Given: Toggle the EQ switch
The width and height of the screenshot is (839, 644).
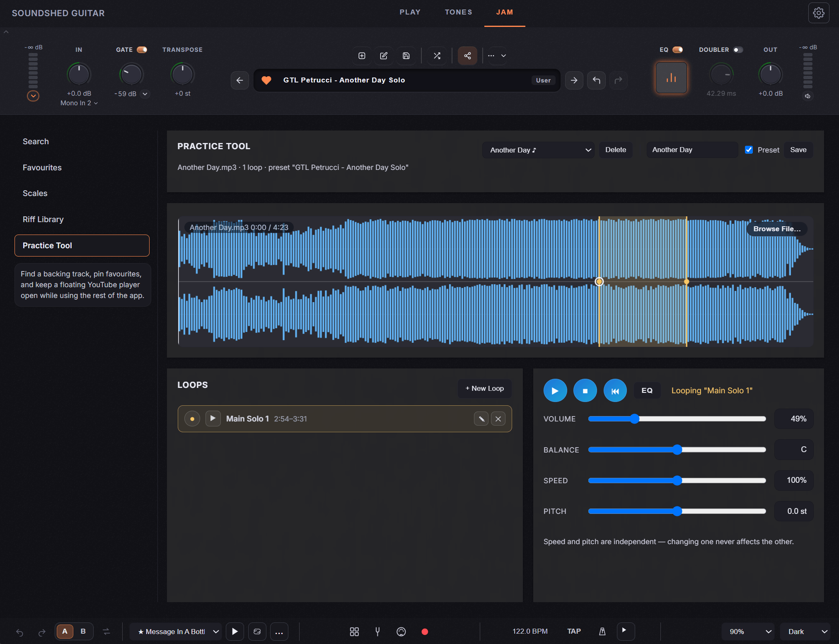Looking at the screenshot, I should click(x=678, y=50).
